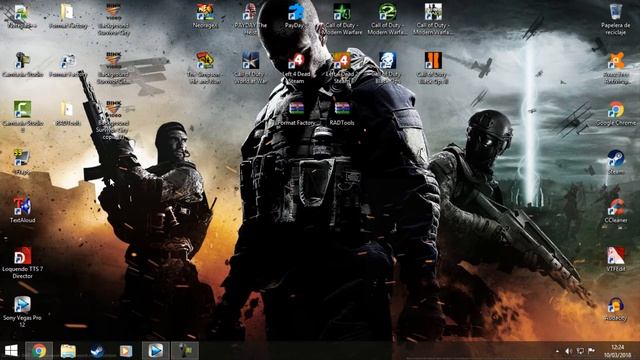Show hidden system tray icons
640x360 pixels.
[x=558, y=351]
